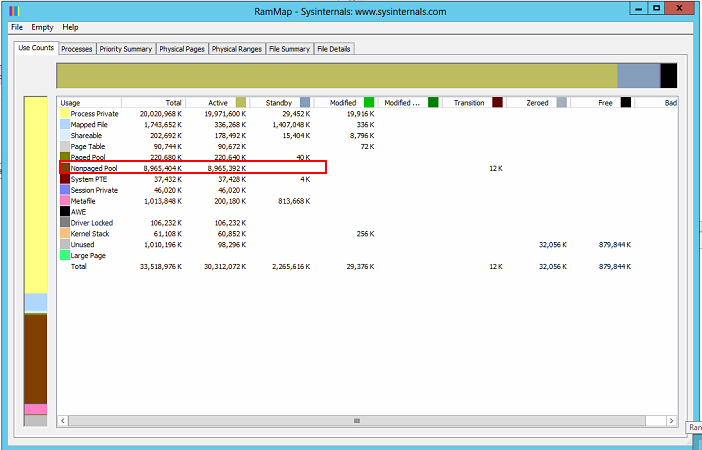702x450 pixels.
Task: Open the Physical Pages tab
Action: [x=182, y=49]
